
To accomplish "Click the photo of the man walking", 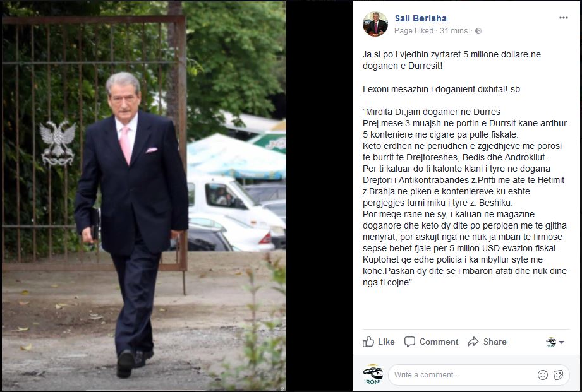I will pyautogui.click(x=143, y=196).
